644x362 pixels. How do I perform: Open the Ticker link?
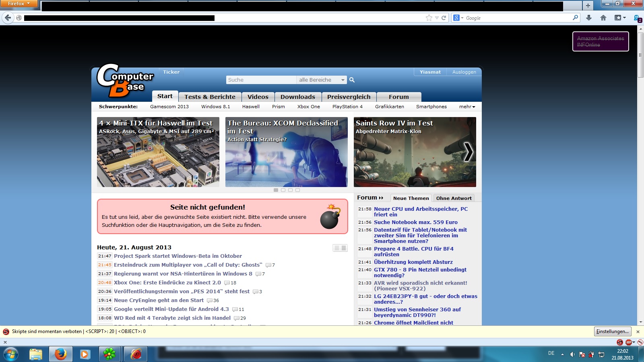coord(171,72)
